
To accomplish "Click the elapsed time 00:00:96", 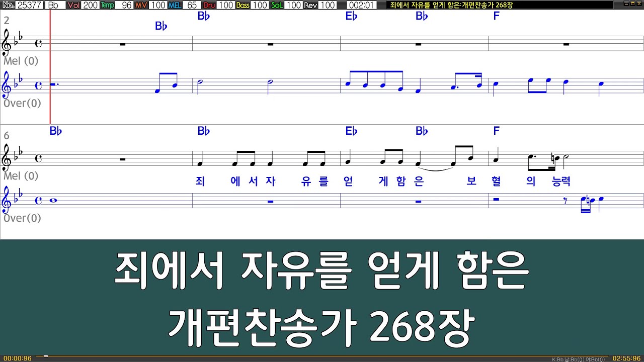I will pos(17,358).
